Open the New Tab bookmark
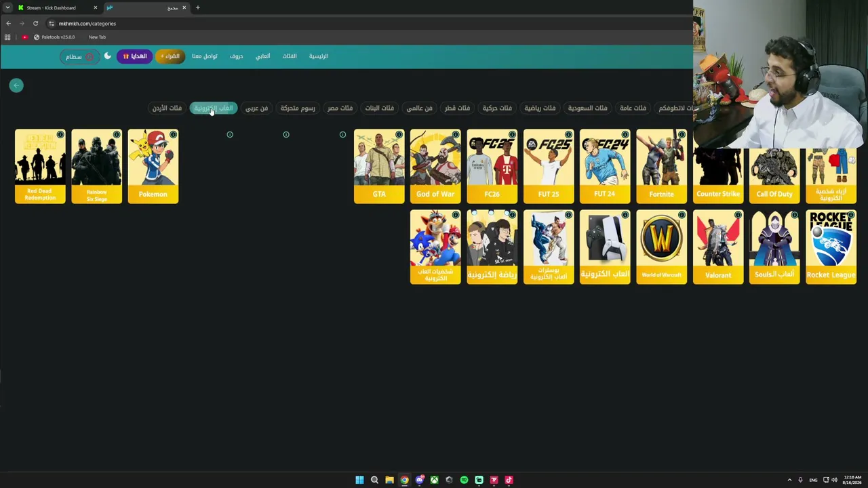Screen dimensions: 868x488 tap(97, 37)
